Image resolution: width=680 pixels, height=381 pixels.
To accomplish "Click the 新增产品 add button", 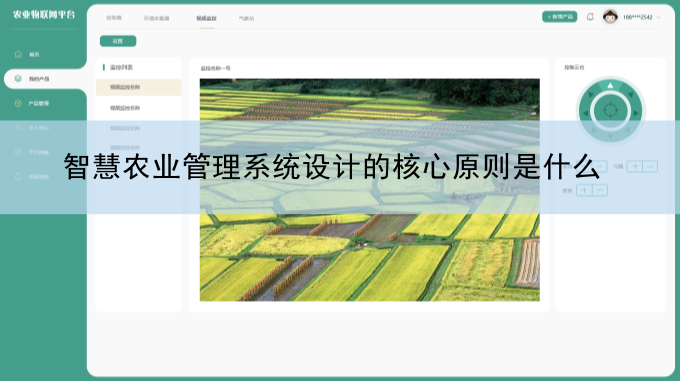I will [559, 17].
